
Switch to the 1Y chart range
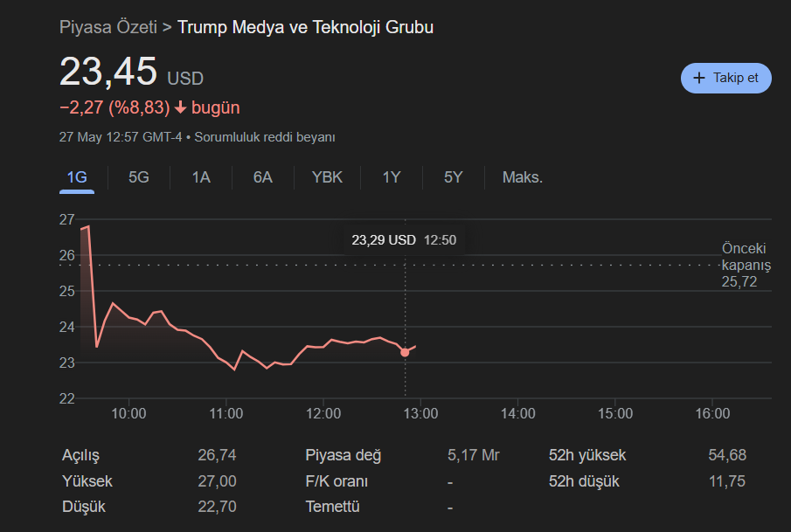(x=392, y=177)
